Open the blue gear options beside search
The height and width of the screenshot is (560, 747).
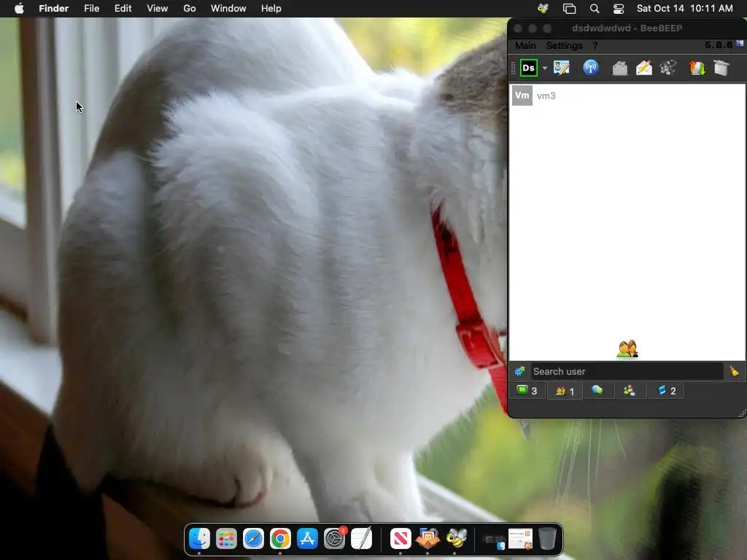coord(519,370)
